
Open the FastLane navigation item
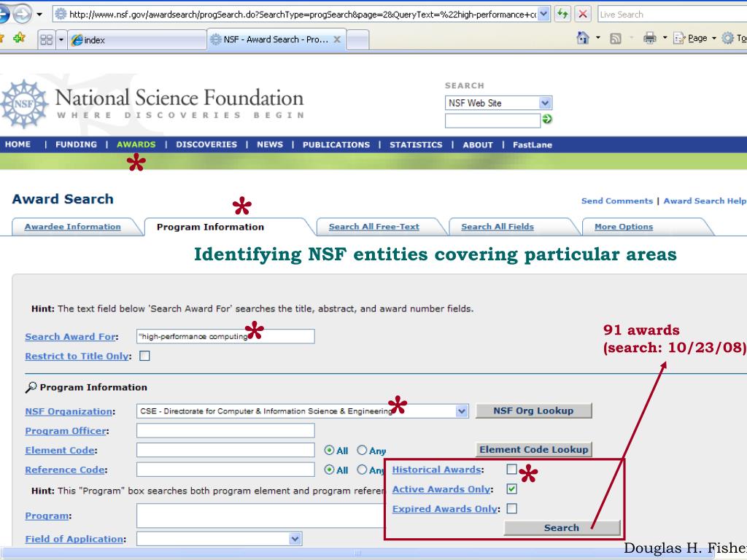pyautogui.click(x=532, y=145)
